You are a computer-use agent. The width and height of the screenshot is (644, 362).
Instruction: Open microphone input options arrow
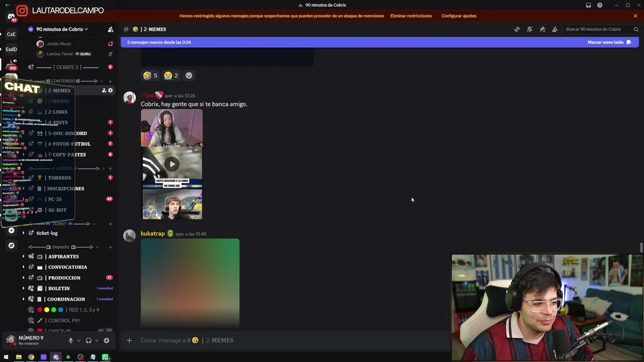point(78,340)
